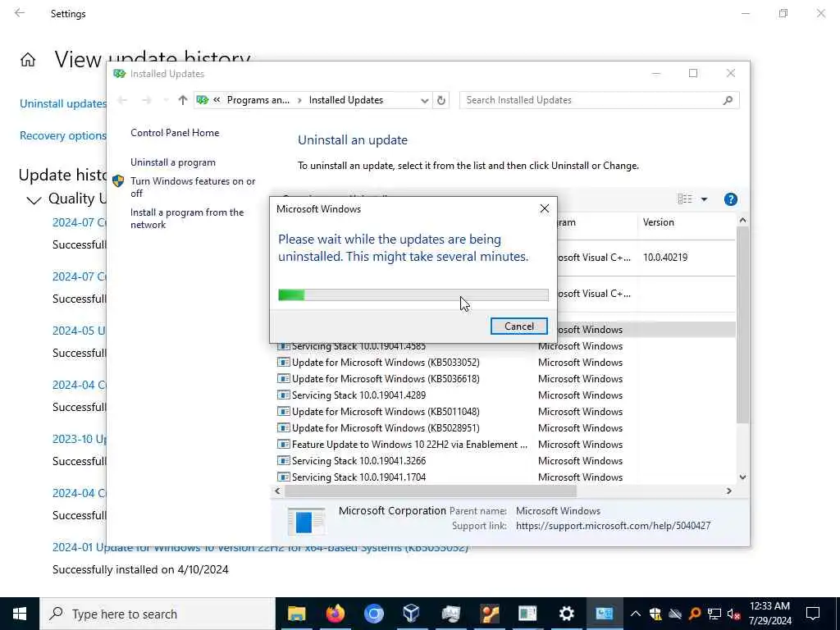Click Recovery options link in Settings
840x630 pixels.
[63, 135]
